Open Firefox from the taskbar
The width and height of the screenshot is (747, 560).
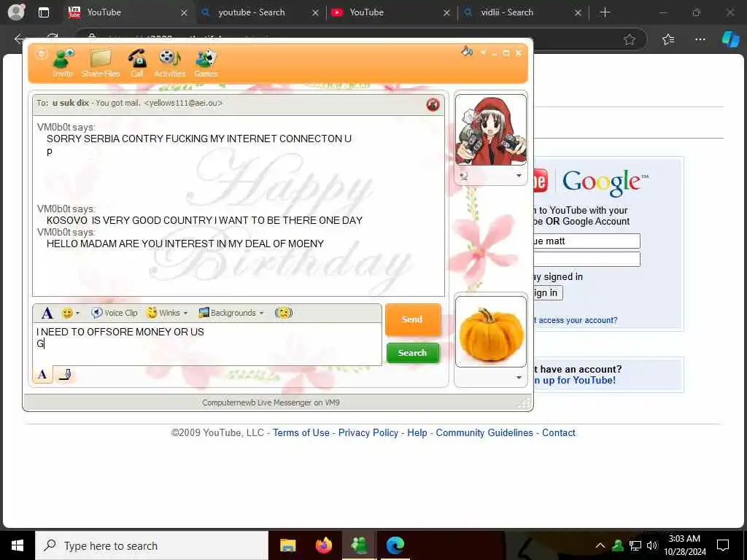[324, 545]
